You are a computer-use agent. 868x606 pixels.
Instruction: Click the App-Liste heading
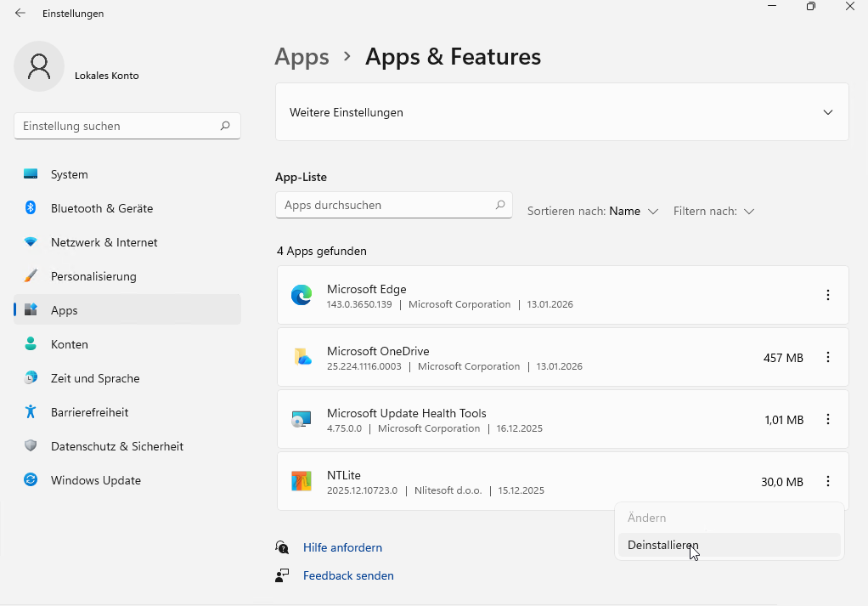pyautogui.click(x=301, y=178)
